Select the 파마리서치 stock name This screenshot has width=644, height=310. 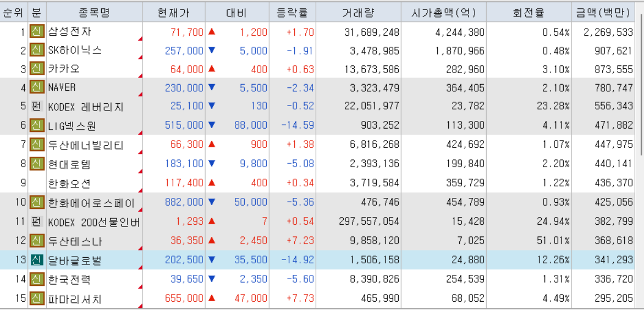pos(75,298)
